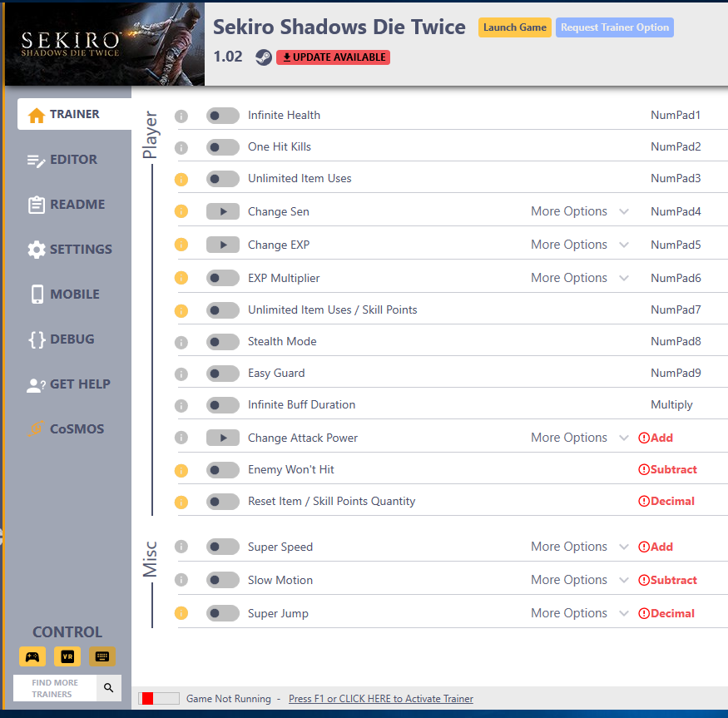Open info icon for One Hit Kills
728x718 pixels.
coord(181,148)
